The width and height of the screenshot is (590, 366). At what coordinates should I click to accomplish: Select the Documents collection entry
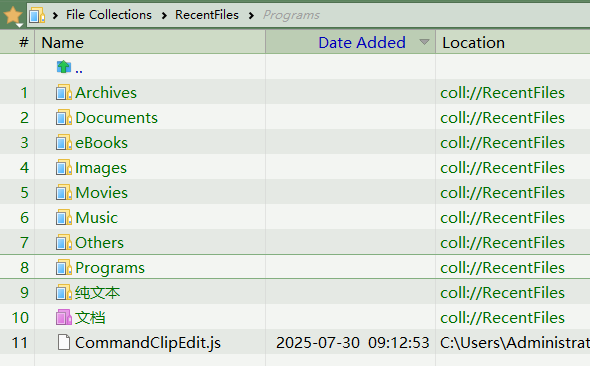(116, 118)
